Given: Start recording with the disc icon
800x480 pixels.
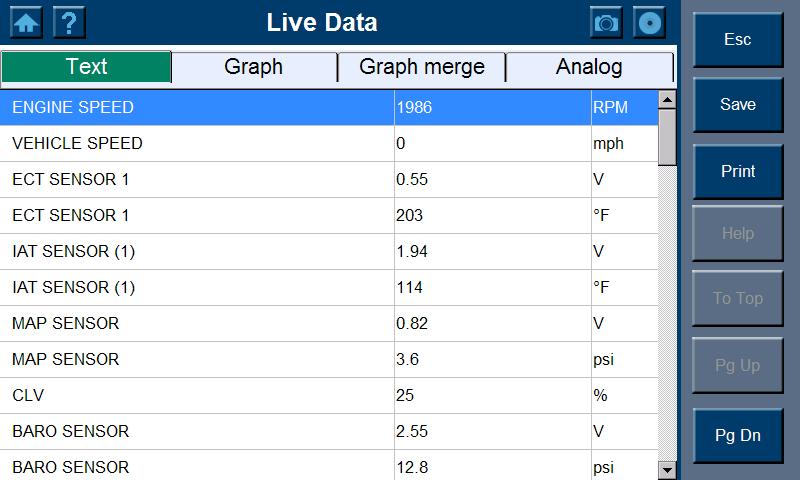Looking at the screenshot, I should (649, 22).
